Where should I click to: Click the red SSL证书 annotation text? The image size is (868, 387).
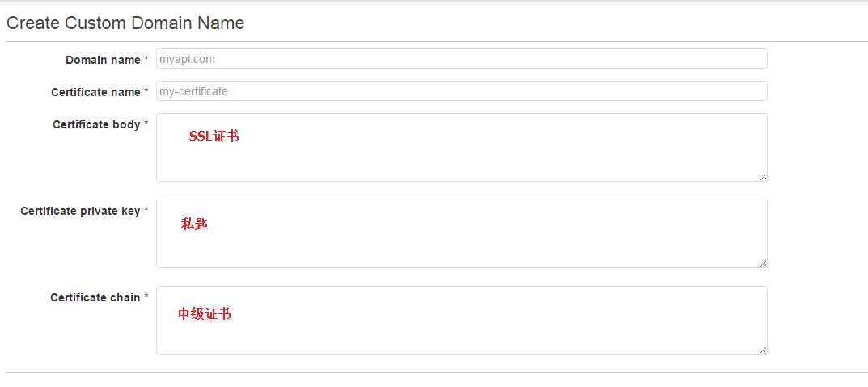tap(214, 136)
